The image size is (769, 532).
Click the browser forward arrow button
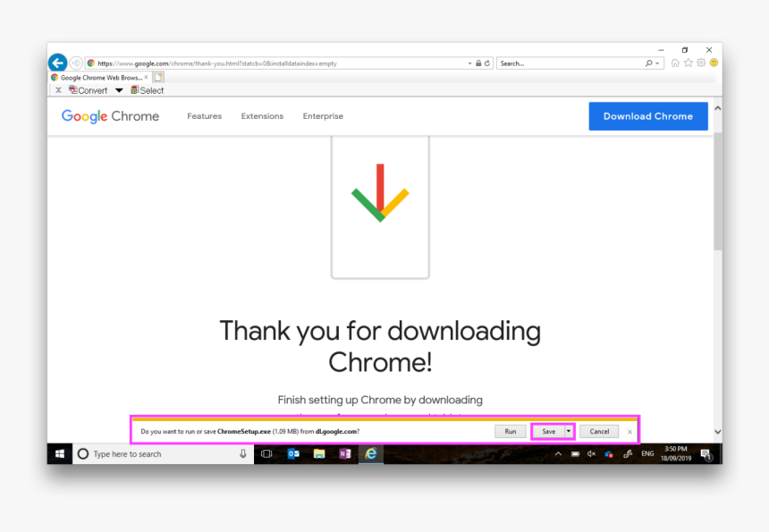point(75,63)
